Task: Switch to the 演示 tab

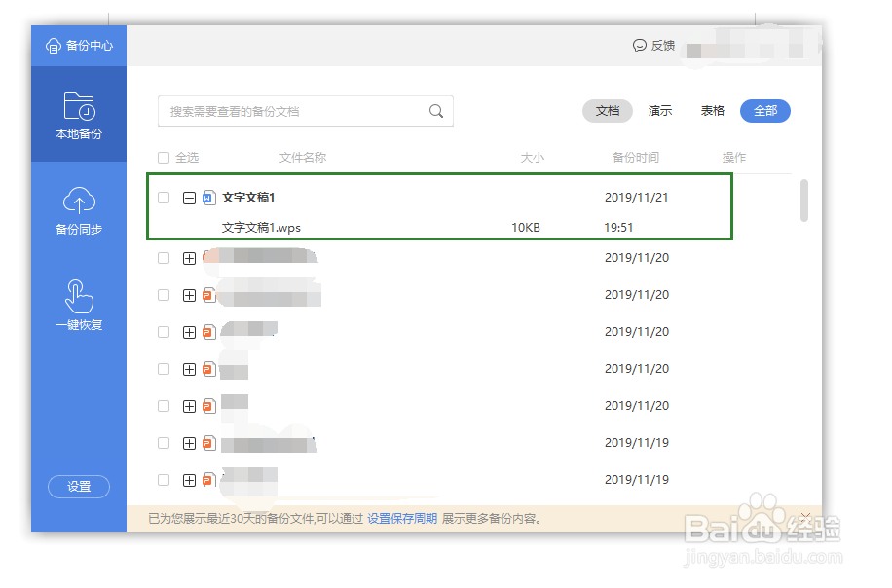Action: point(659,111)
